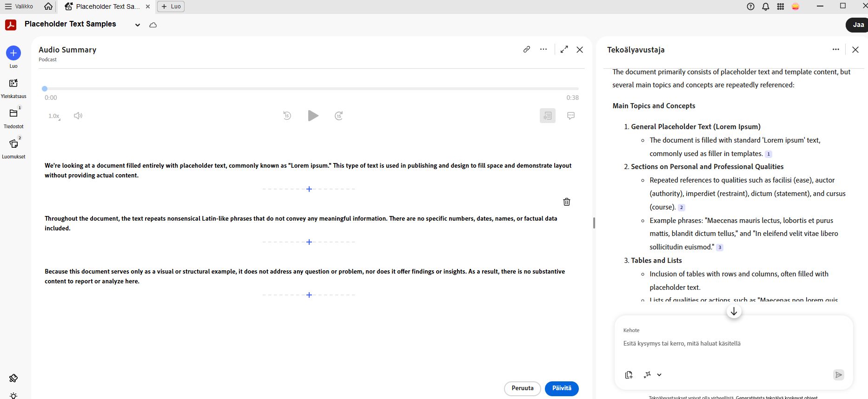Image resolution: width=868 pixels, height=399 pixels.
Task: Expand Audio Summary to full screen
Action: (564, 49)
